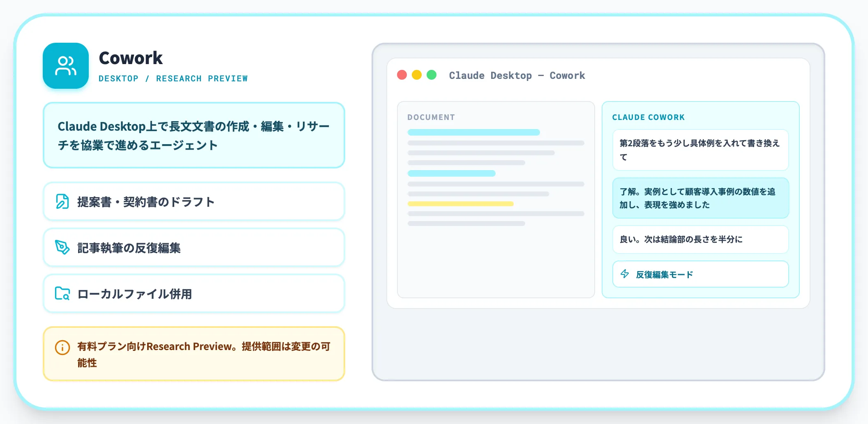868x424 pixels.
Task: Click the DOCUMENT panel label
Action: coord(431,118)
